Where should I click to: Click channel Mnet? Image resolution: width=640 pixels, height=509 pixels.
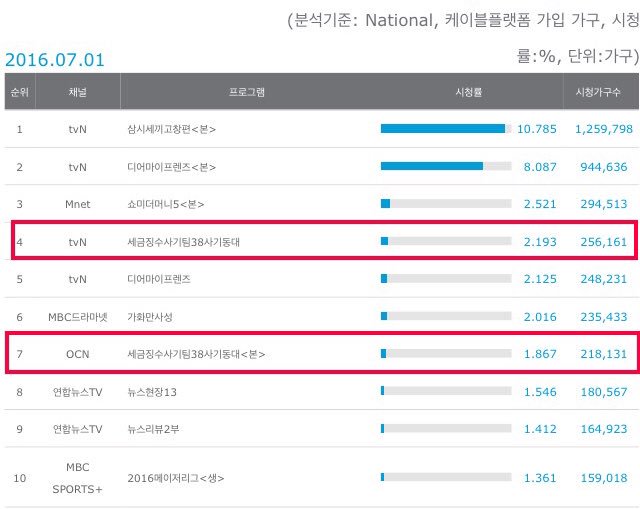click(x=78, y=204)
